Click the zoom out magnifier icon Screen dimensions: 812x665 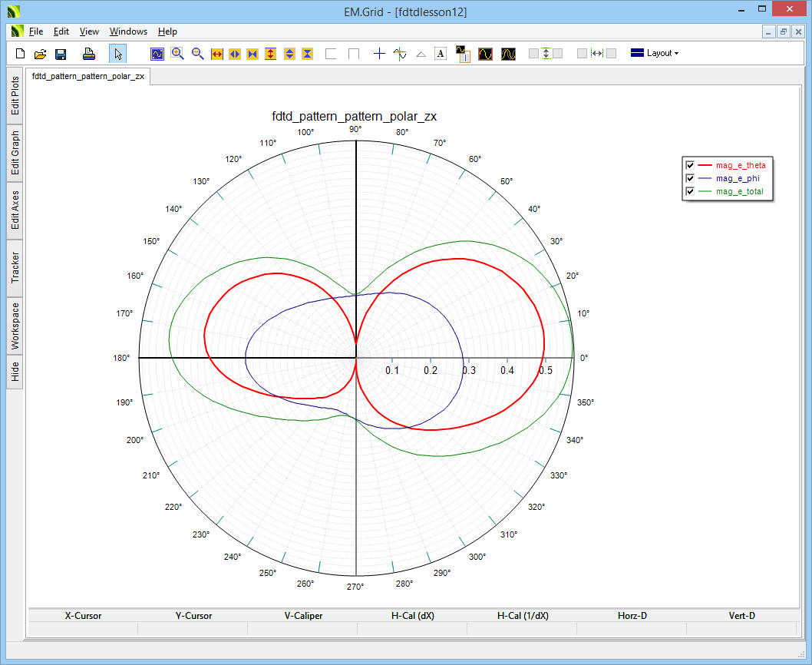197,54
